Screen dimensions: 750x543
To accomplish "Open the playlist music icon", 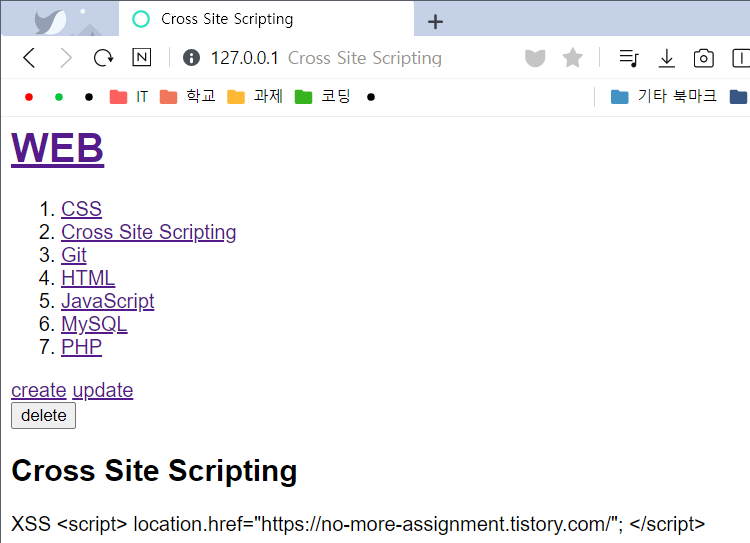I will tap(629, 58).
